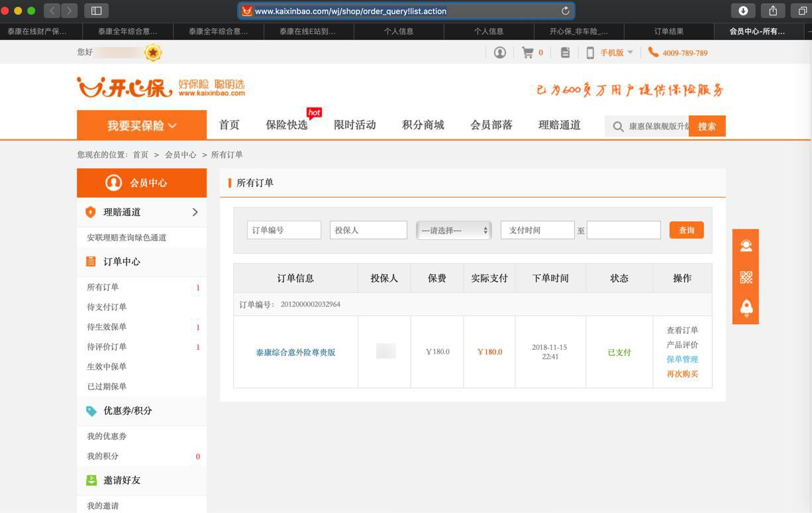The image size is (812, 513).
Task: Select 所有订单 in the sidebar
Action: 103,287
